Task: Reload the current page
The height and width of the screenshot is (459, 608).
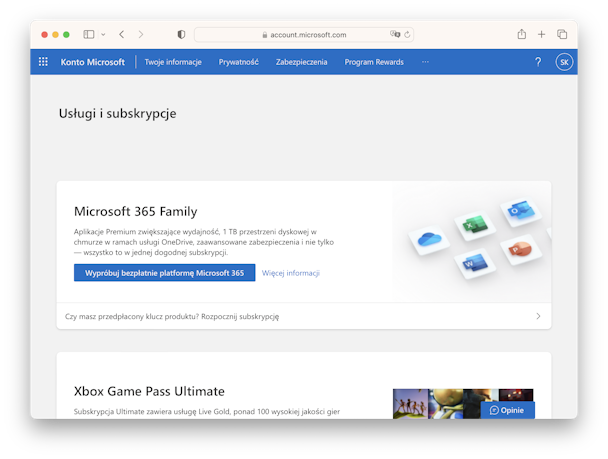Action: coord(407,35)
